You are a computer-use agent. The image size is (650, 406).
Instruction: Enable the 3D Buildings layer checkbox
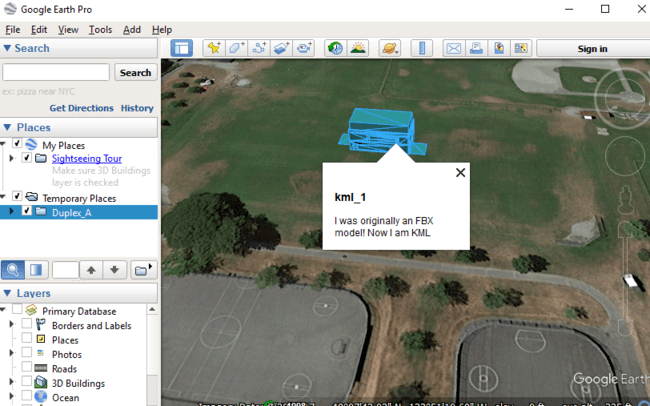pyautogui.click(x=27, y=381)
